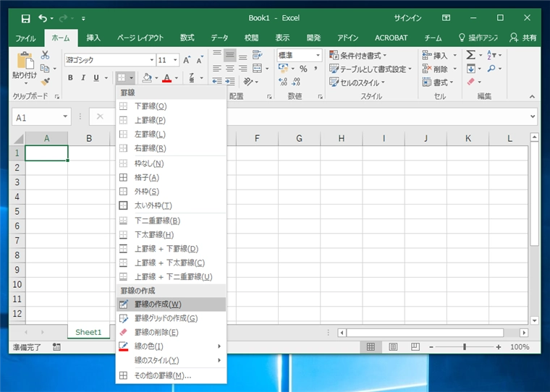This screenshot has height=392, width=550.
Task: Click the Clear eraser icon in 編集
Action: click(470, 82)
